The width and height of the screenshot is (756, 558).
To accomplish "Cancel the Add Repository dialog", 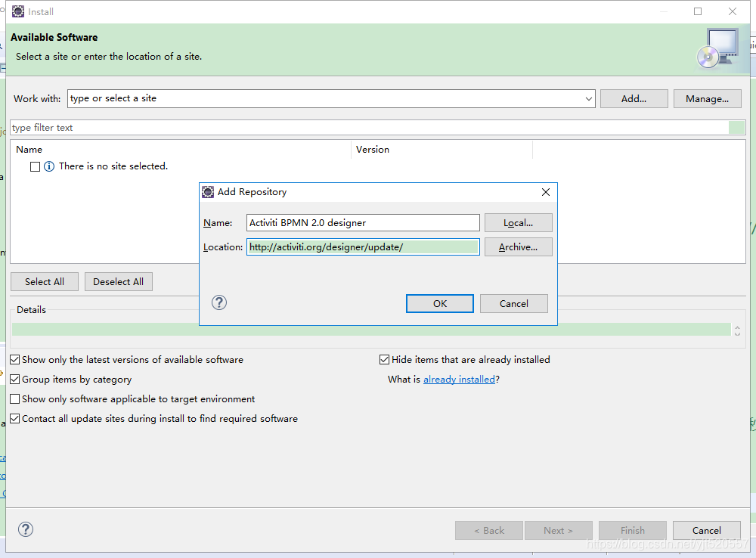I will coord(514,304).
